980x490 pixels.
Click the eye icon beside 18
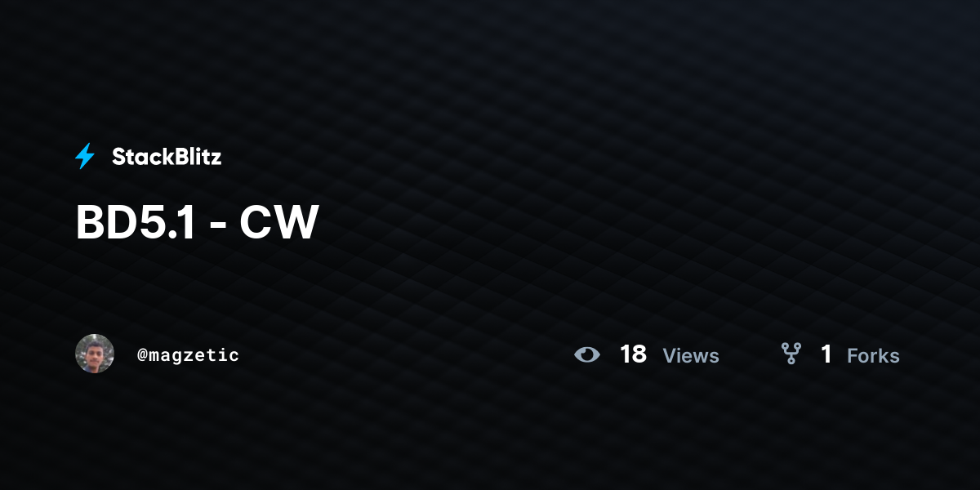coord(587,354)
